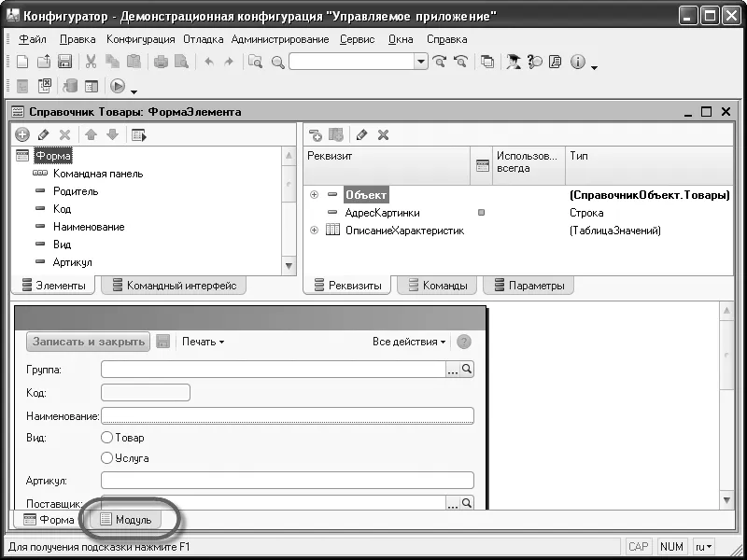Screen dimensions: 747x560
Task: Open the Файл menu
Action: [33, 39]
